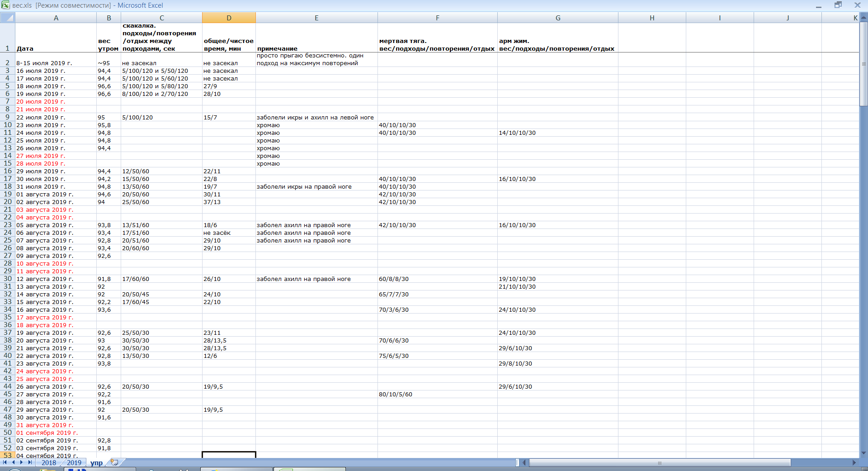This screenshot has width=868, height=471.
Task: Select the red '20 июля 2019 г.' cell
Action: pyautogui.click(x=56, y=101)
